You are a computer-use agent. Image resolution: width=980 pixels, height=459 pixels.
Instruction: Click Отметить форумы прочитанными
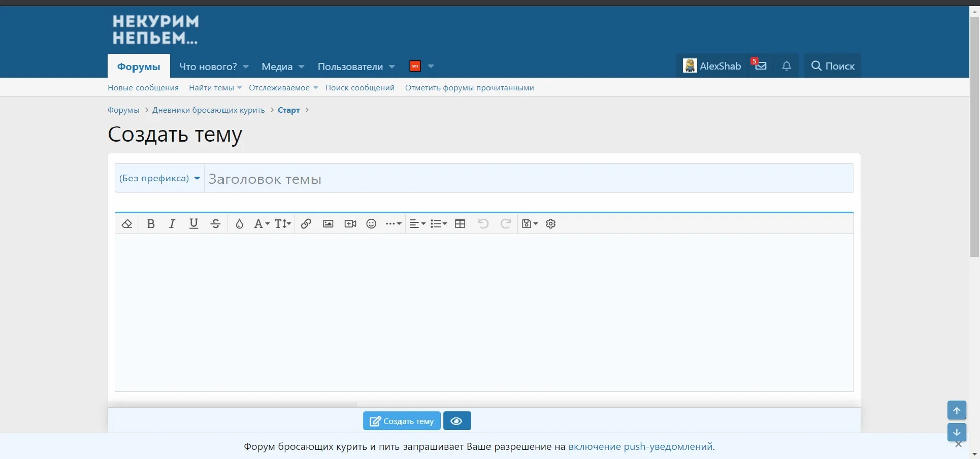(x=470, y=88)
